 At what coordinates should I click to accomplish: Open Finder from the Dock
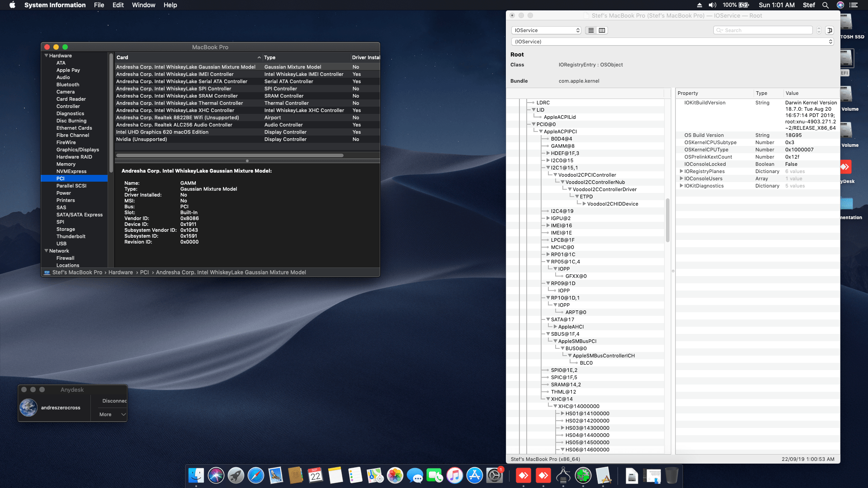coord(196,475)
